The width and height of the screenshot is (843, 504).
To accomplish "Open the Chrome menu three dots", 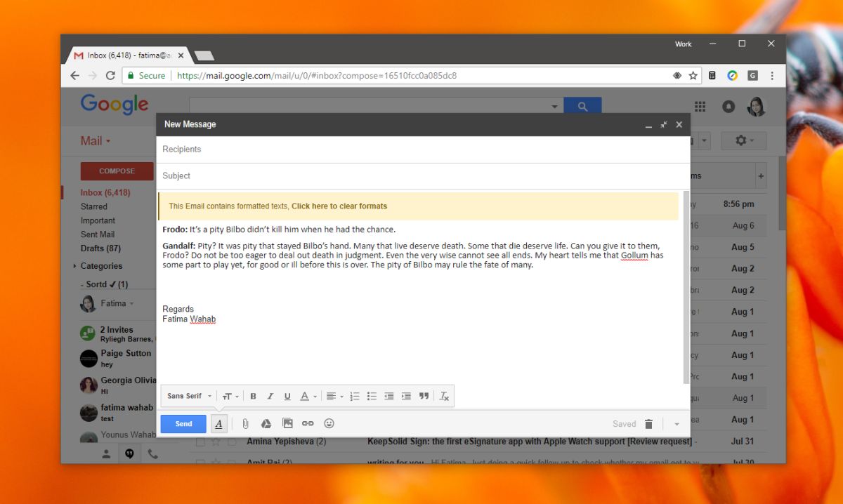I will click(x=773, y=75).
